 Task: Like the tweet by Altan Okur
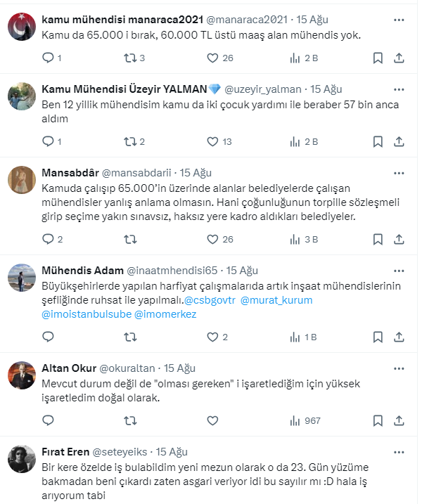[x=213, y=420]
